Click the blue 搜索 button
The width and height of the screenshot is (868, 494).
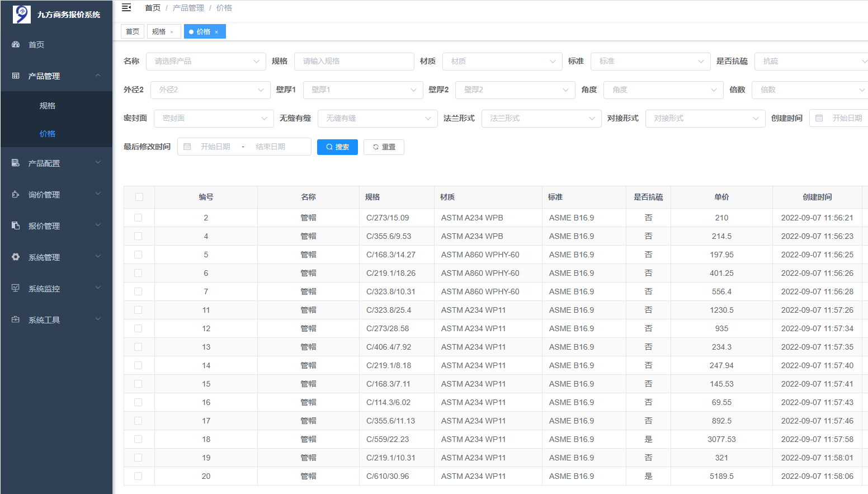click(x=337, y=147)
